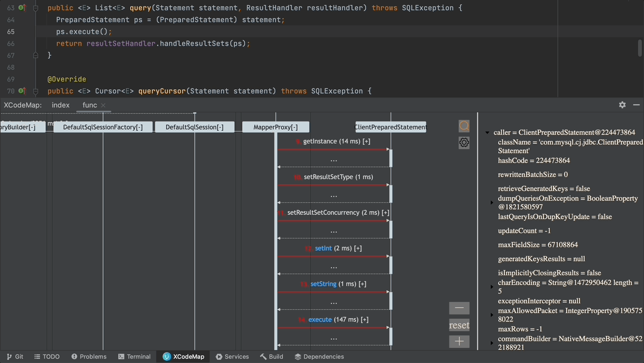Click the editor vertical scrollbar thumb

click(x=640, y=48)
